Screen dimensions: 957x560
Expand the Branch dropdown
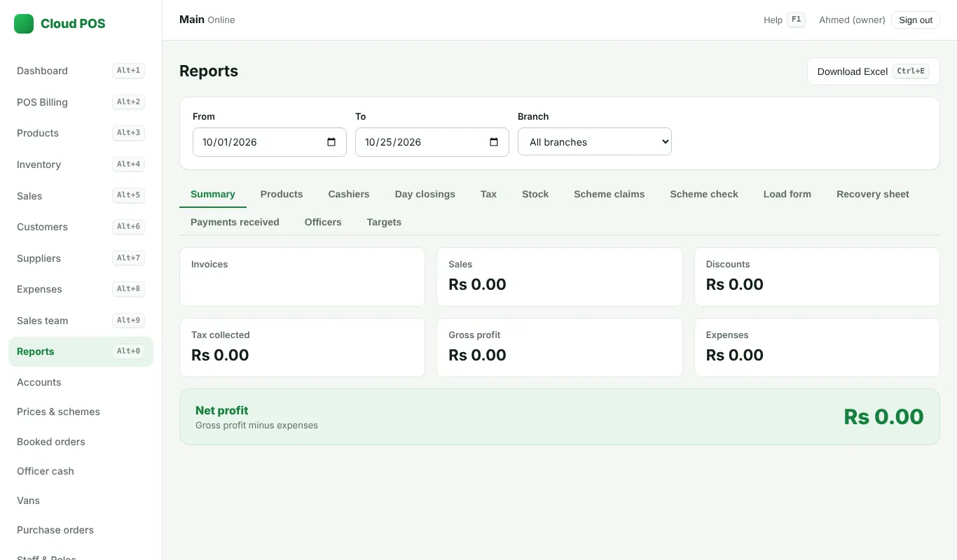click(x=595, y=141)
